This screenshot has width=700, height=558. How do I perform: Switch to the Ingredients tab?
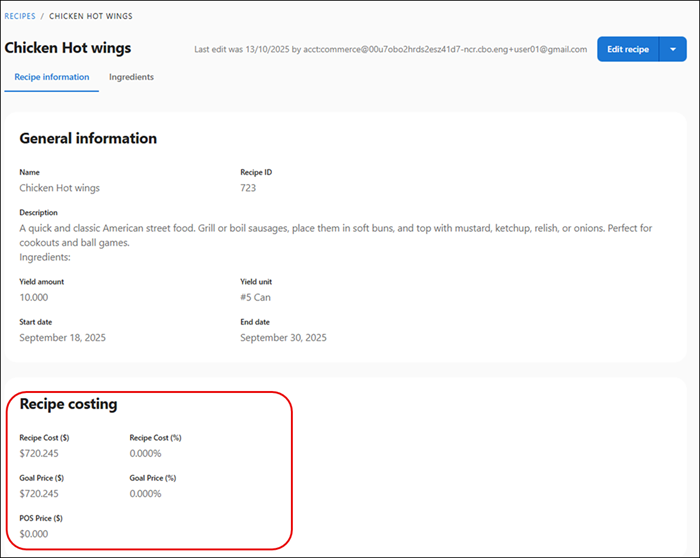(131, 77)
